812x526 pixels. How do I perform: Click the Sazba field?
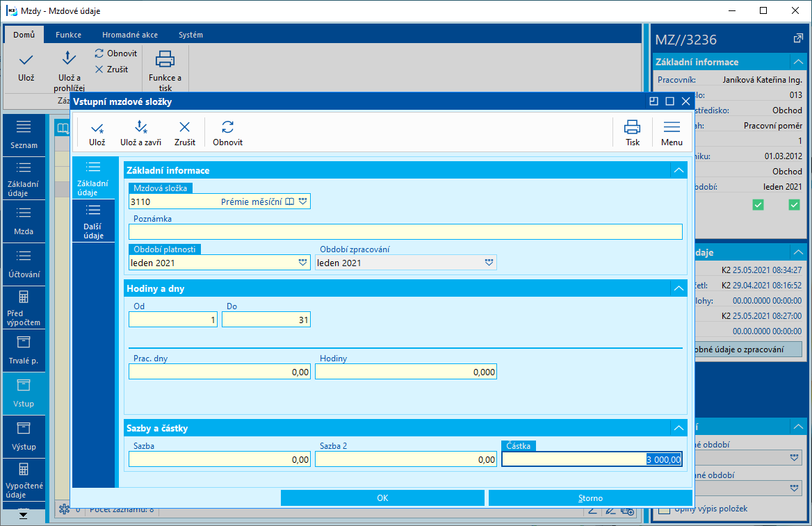pos(220,459)
